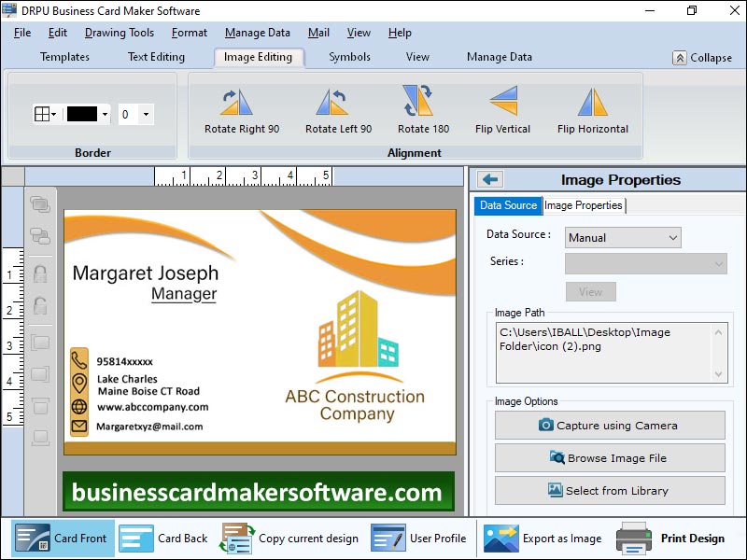Open the User Profile
The height and width of the screenshot is (560, 747).
[x=419, y=539]
